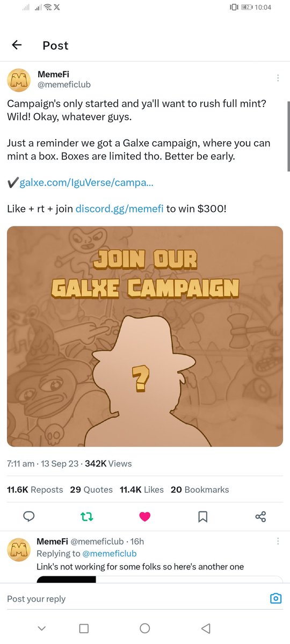
Task: Toggle the bookmark icon
Action: point(202,517)
